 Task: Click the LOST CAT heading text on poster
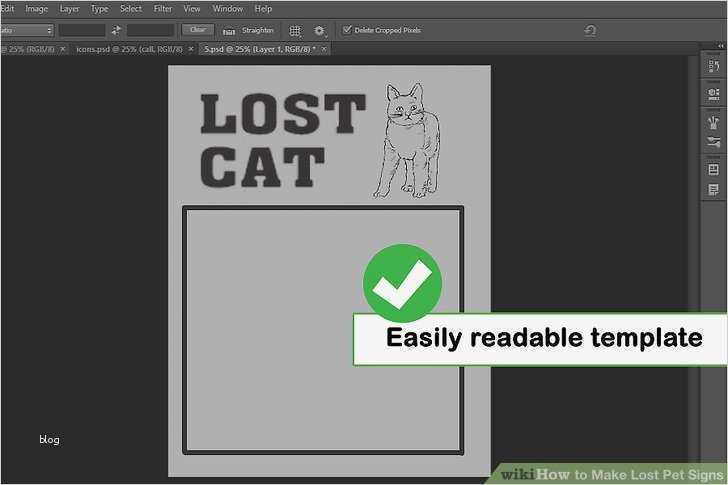coord(283,140)
